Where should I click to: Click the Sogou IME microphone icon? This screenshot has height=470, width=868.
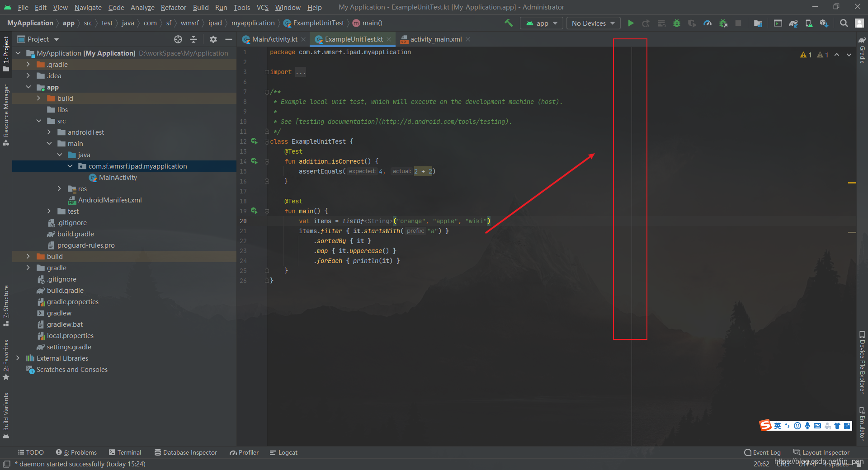[x=807, y=426]
